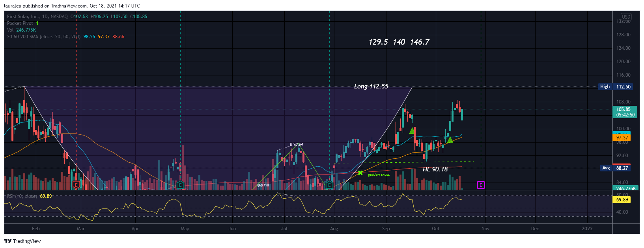Select the 'gap fill' text label
Viewport: 644px width, 248px height.
pyautogui.click(x=263, y=185)
